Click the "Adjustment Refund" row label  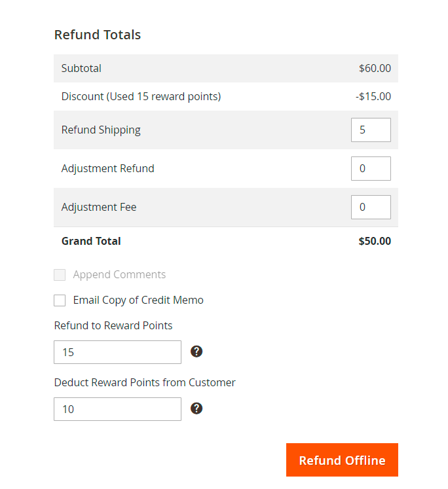(108, 168)
